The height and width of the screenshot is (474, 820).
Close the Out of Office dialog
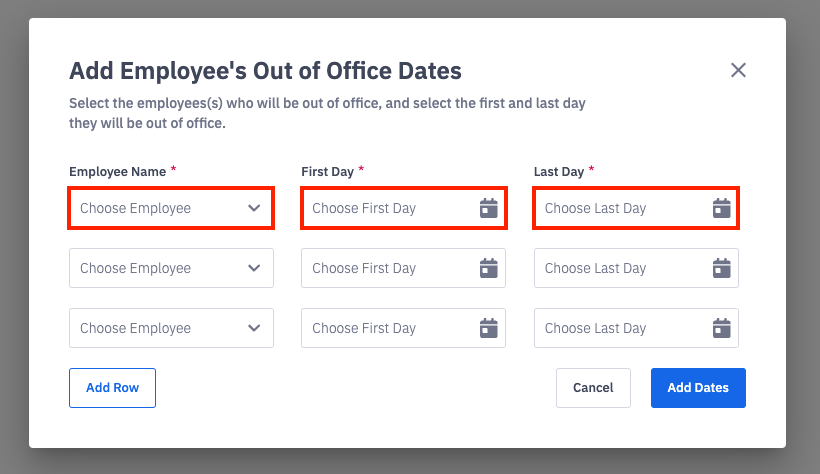click(738, 70)
